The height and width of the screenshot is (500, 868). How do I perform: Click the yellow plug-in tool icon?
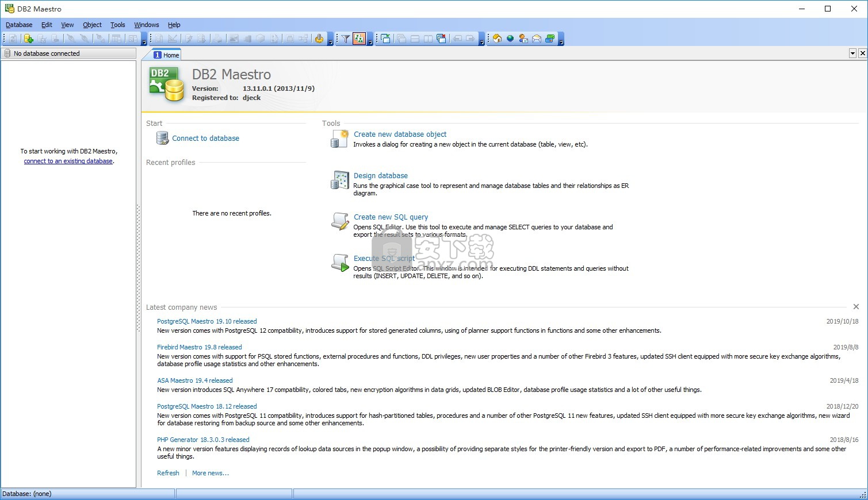319,39
